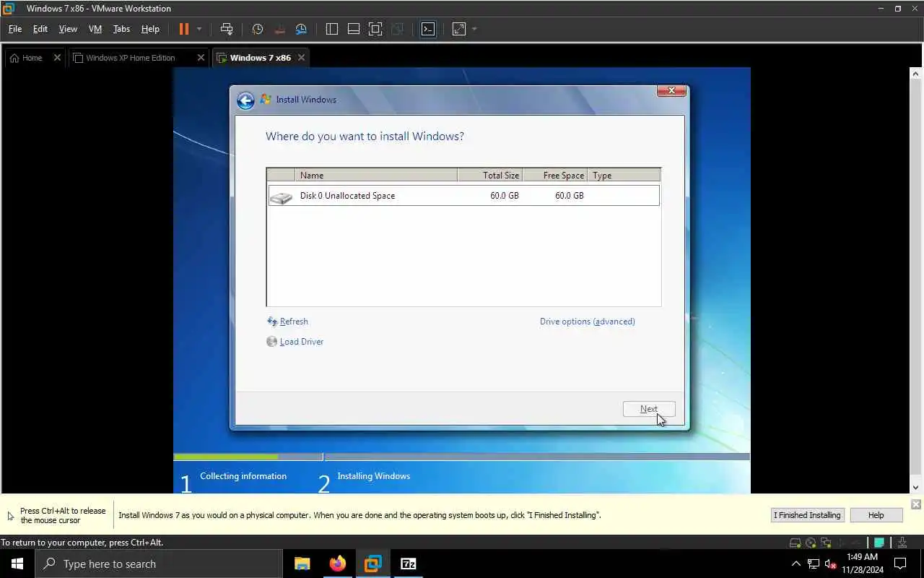924x578 pixels.
Task: Click the Type column header
Action: pos(624,176)
